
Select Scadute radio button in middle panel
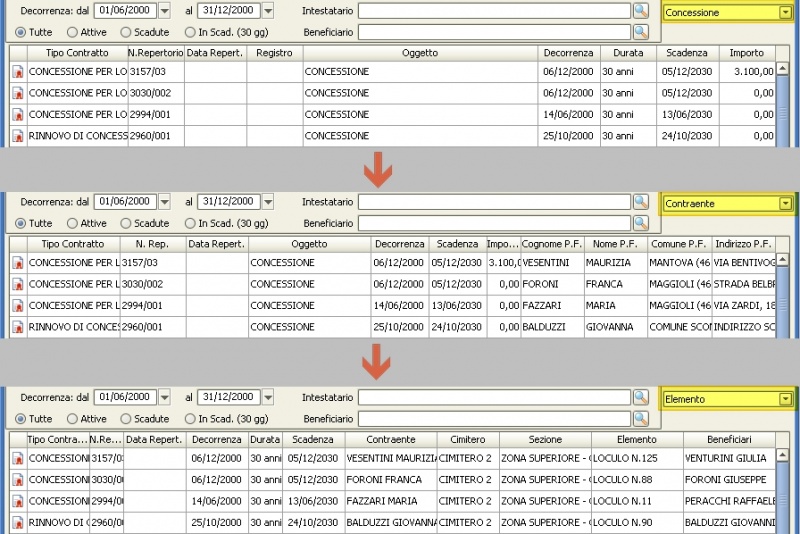(126, 224)
